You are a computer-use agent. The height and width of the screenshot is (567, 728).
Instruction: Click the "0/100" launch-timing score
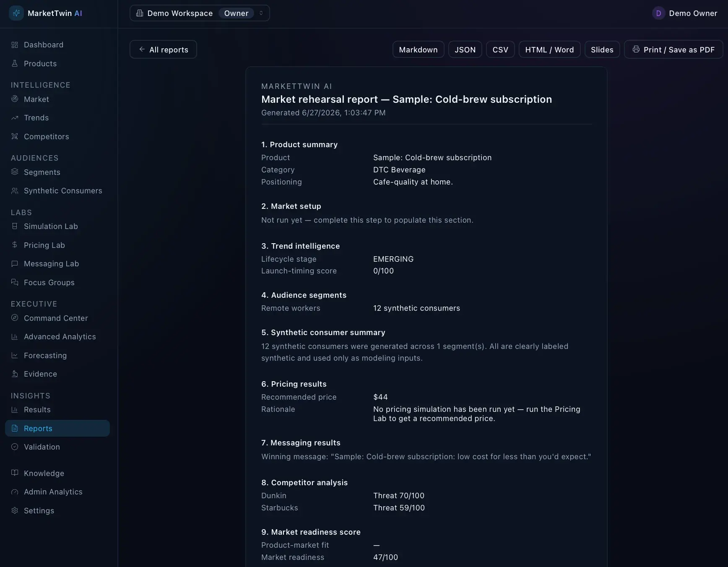point(383,271)
